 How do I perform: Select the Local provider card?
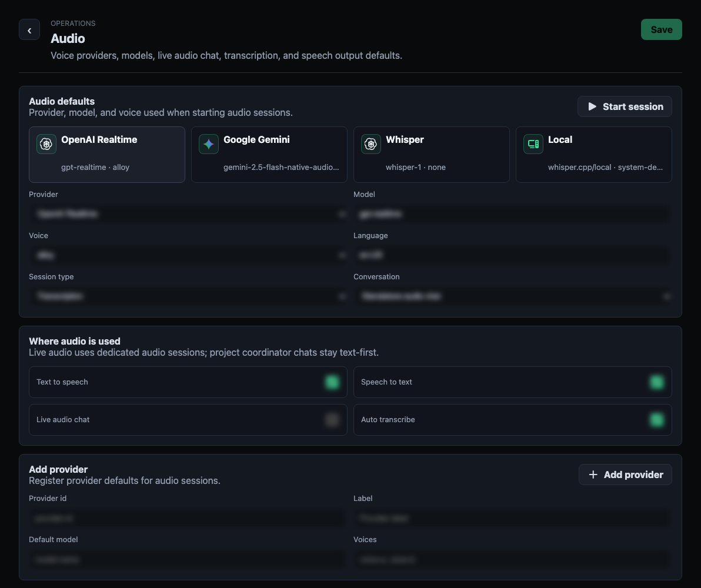(x=594, y=155)
